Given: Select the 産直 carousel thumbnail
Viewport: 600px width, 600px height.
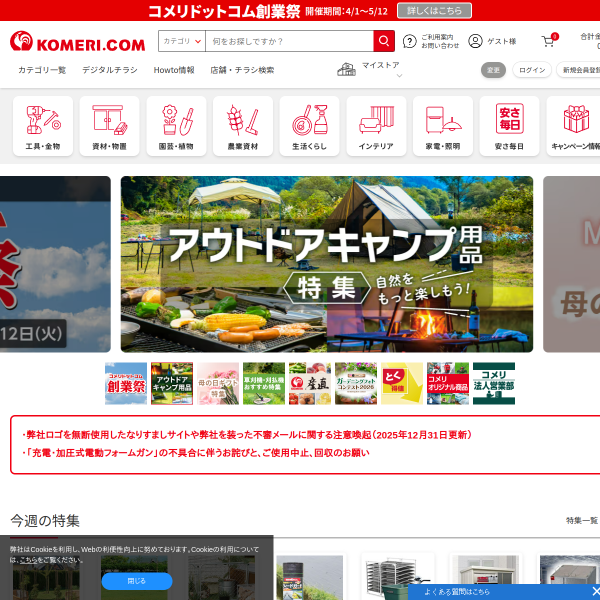Looking at the screenshot, I should coord(310,383).
